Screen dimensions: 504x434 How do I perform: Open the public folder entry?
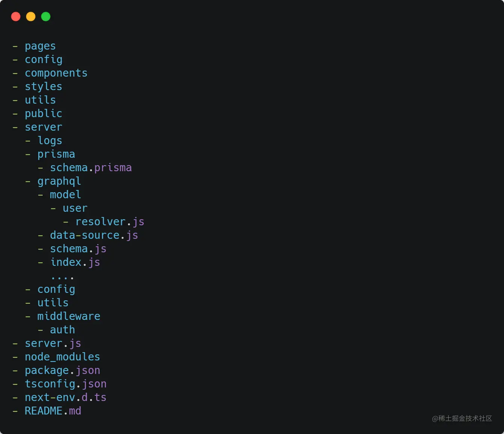43,113
